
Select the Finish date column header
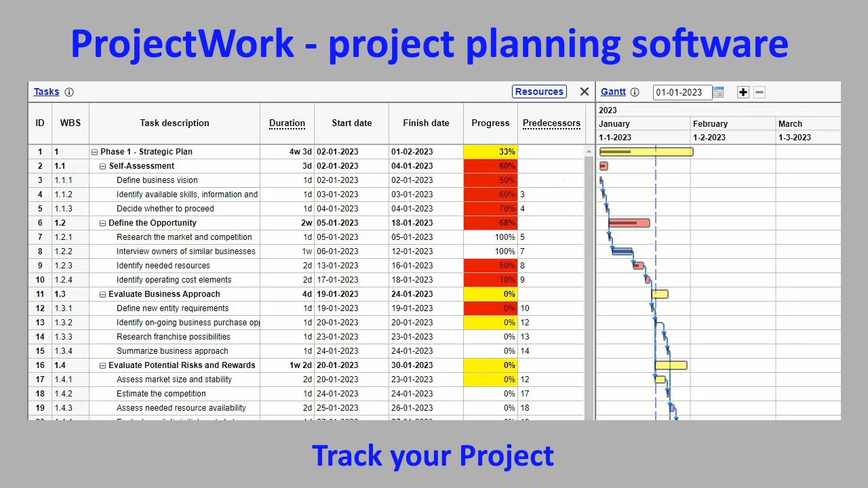pos(426,123)
